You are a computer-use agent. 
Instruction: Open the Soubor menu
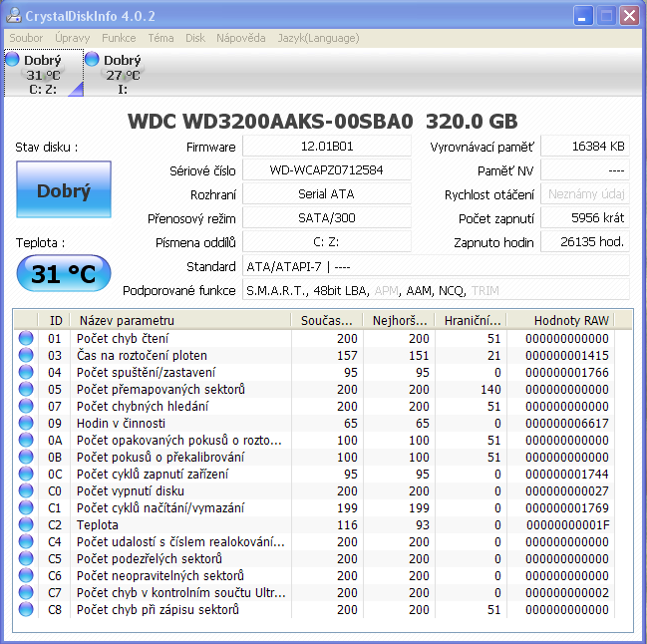tap(26, 38)
